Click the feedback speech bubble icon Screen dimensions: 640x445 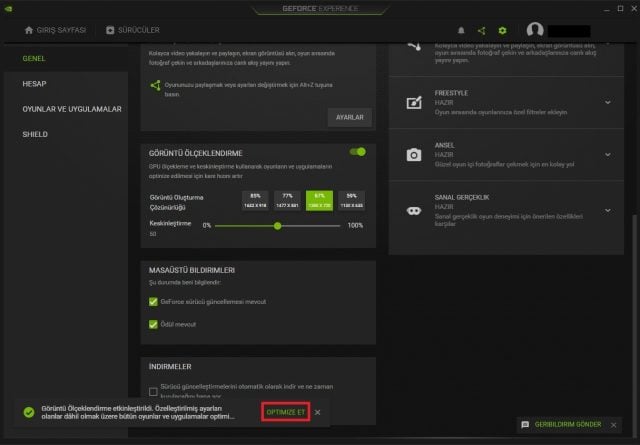[525, 425]
